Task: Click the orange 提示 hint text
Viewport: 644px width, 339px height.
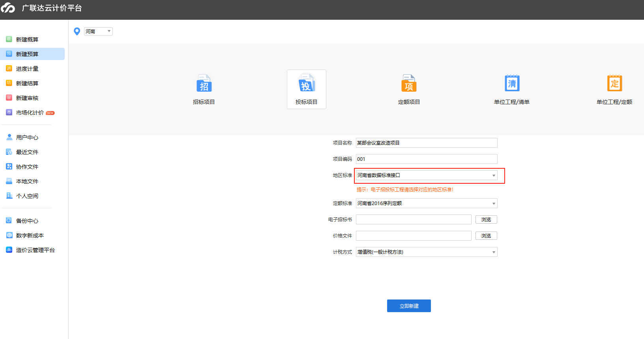Action: coord(405,190)
